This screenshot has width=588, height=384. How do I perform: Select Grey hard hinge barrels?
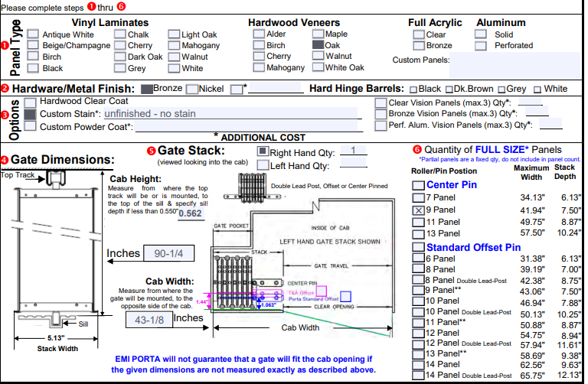pos(501,89)
